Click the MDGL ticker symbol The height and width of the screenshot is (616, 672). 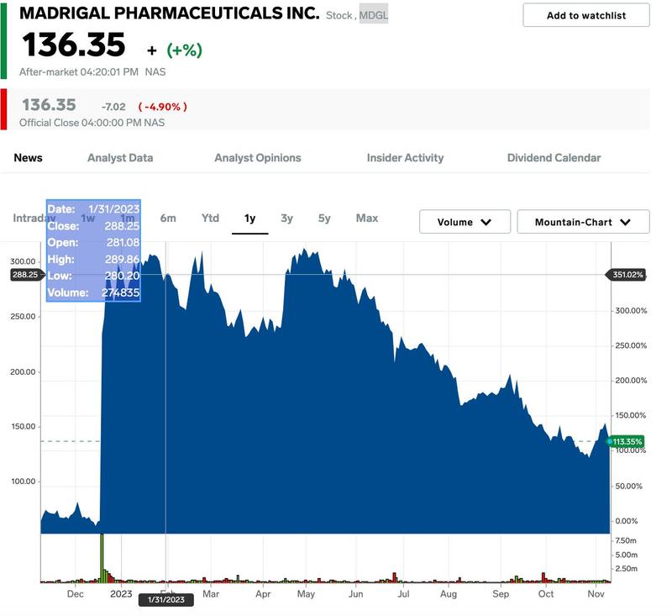point(373,15)
